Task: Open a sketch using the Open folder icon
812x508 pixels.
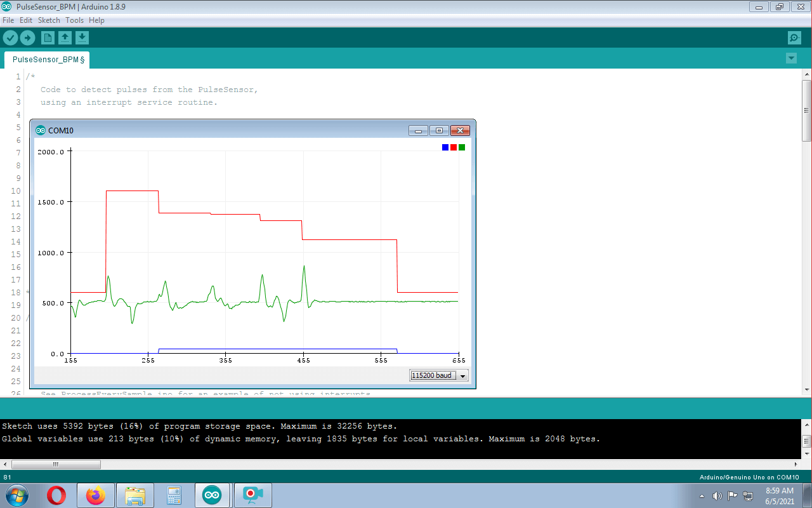Action: click(x=65, y=37)
